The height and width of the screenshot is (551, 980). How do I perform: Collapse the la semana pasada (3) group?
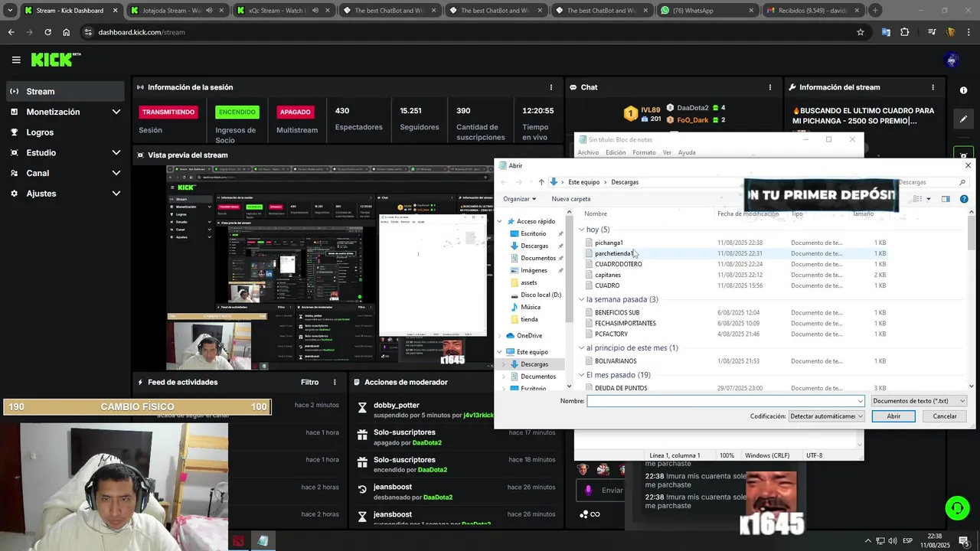(581, 299)
